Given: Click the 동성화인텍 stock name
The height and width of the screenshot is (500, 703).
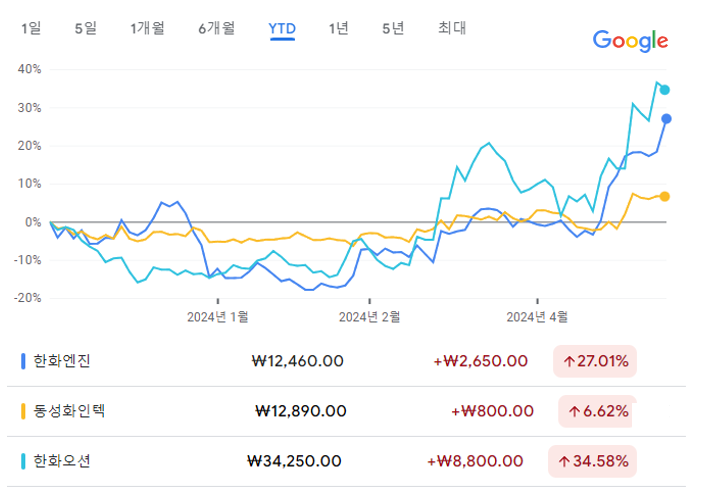Looking at the screenshot, I should [x=69, y=411].
